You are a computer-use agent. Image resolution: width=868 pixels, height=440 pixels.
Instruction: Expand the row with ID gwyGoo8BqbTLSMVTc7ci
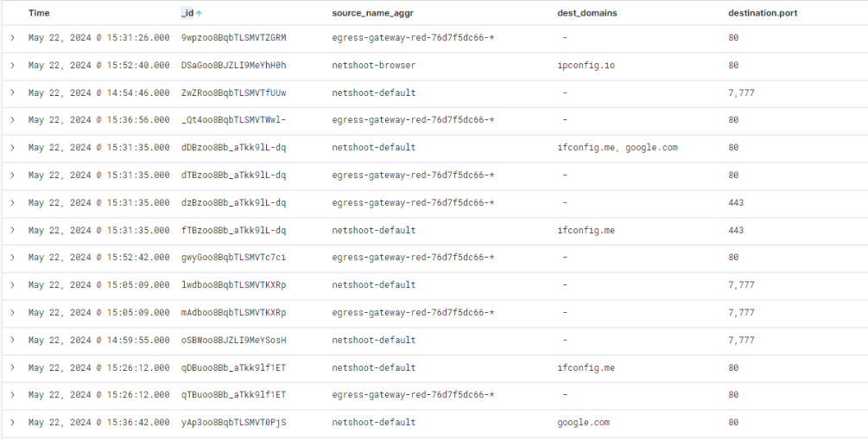pyautogui.click(x=12, y=258)
